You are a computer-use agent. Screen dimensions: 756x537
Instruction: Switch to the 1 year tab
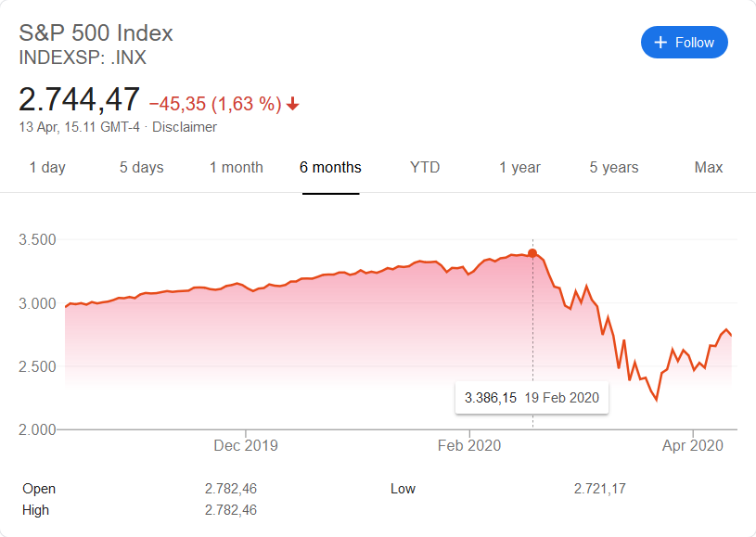(x=519, y=168)
